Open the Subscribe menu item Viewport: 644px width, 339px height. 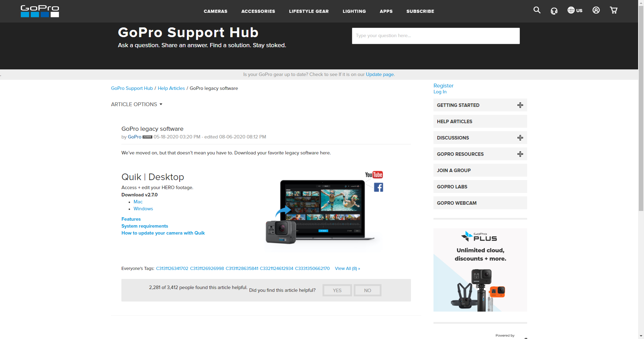click(x=420, y=11)
